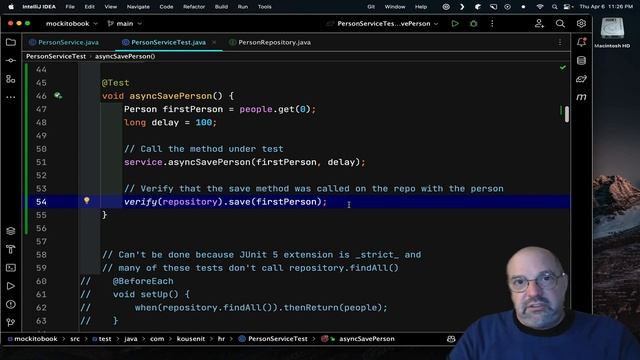The image size is (640, 360).
Task: Open the Structure tool window icon
Action: click(x=11, y=79)
